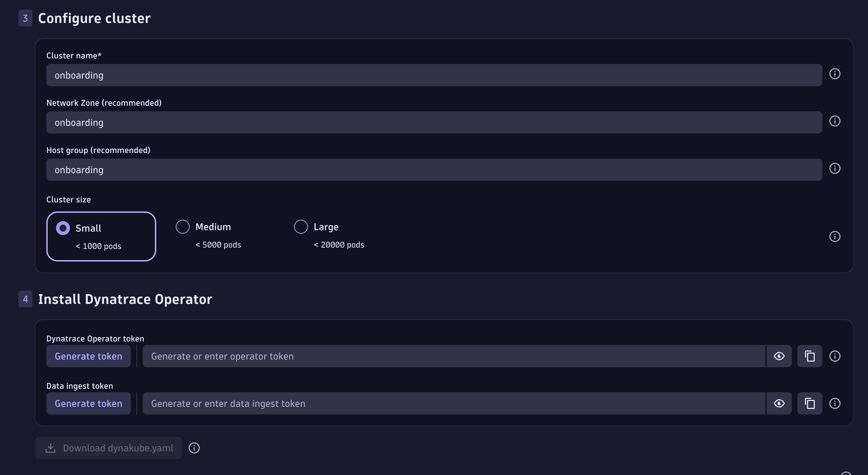
Task: Reveal the operator token with eye icon
Action: coord(779,356)
